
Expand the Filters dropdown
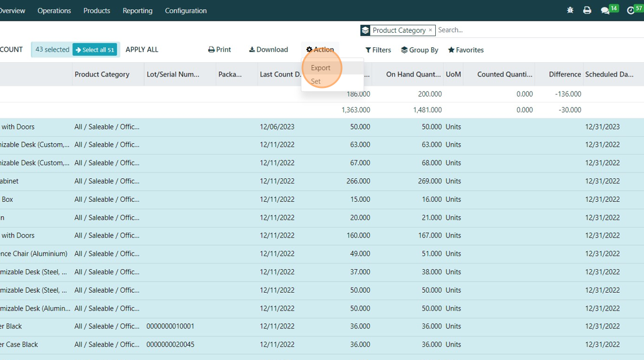click(x=378, y=50)
